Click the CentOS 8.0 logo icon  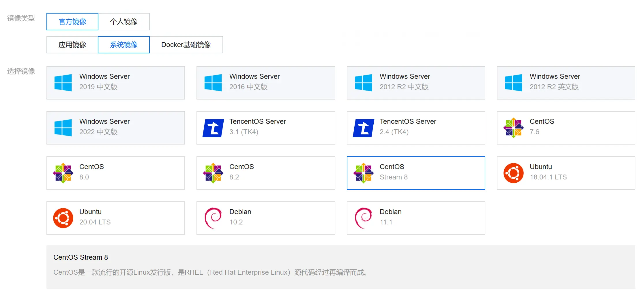point(63,173)
